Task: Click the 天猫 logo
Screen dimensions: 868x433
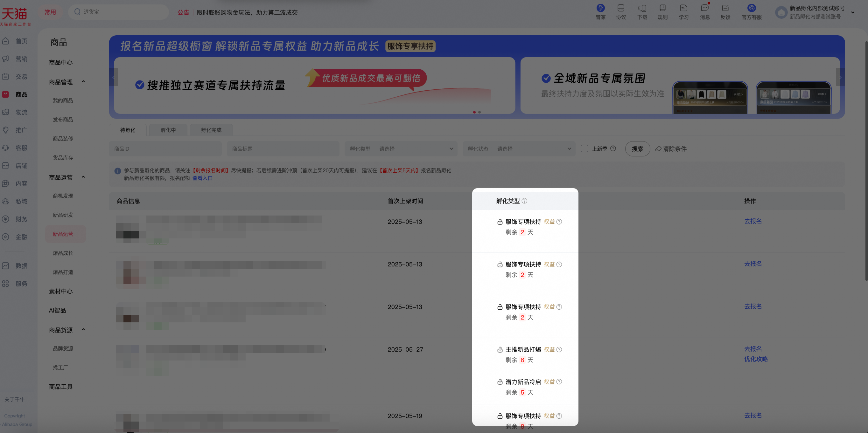Action: pyautogui.click(x=15, y=16)
